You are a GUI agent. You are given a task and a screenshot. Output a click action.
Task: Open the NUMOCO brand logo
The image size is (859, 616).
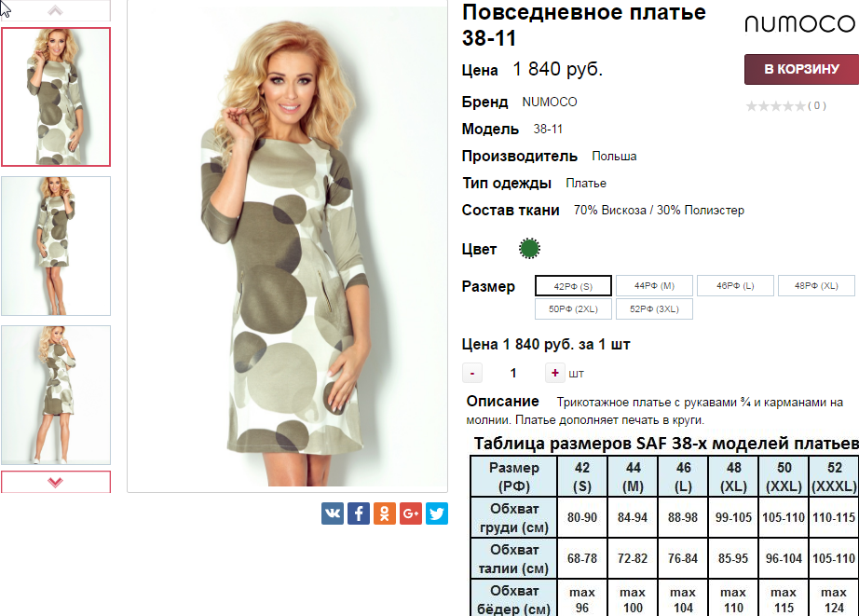pos(800,23)
